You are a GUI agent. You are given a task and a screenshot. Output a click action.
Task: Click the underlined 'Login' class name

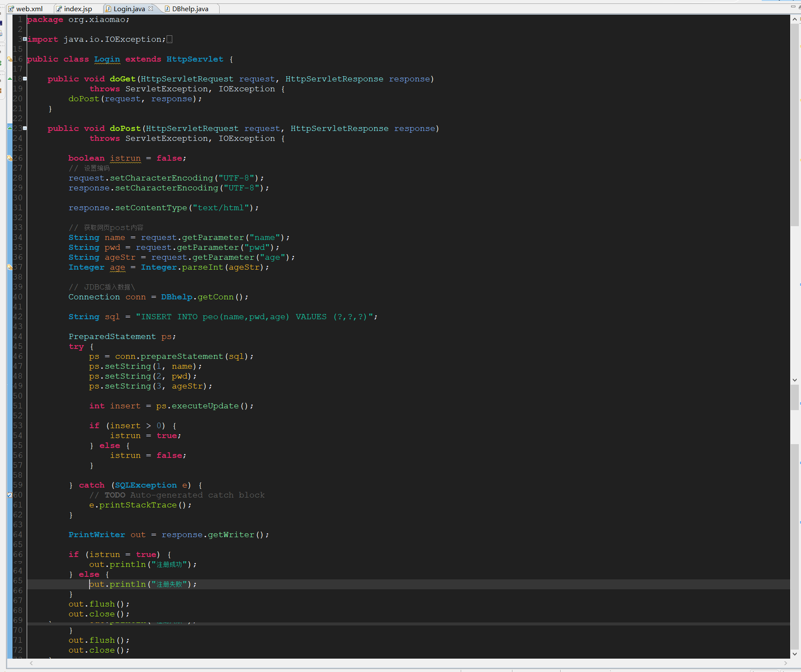click(x=107, y=59)
